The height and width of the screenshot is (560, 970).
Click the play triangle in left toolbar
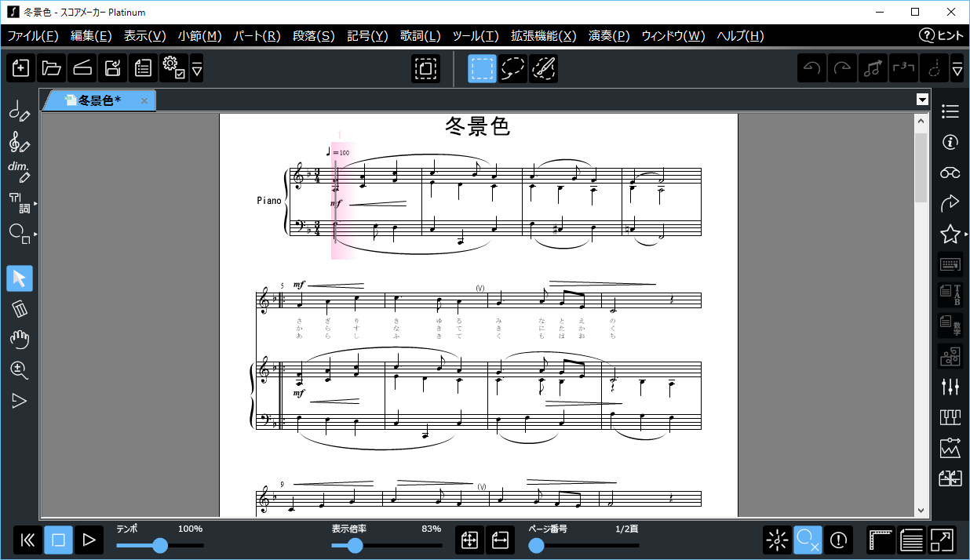(x=20, y=401)
